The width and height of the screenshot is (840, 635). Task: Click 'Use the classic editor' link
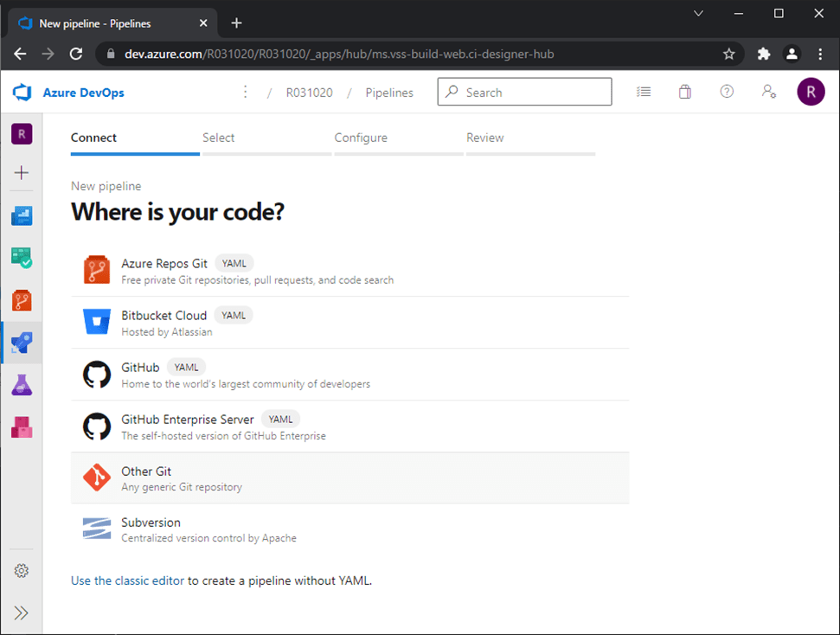(x=127, y=580)
